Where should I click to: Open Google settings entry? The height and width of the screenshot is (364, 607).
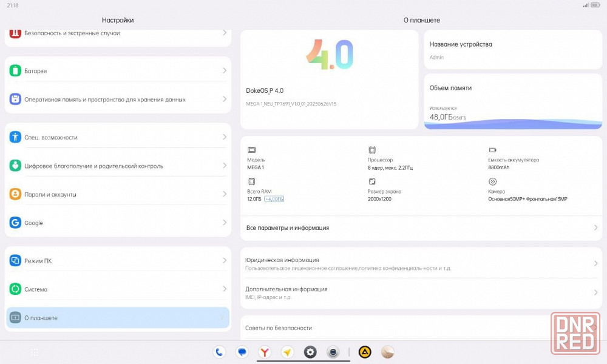point(118,223)
